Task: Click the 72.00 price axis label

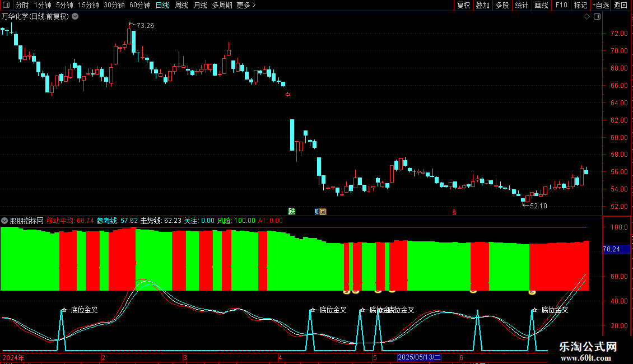Action: point(619,34)
